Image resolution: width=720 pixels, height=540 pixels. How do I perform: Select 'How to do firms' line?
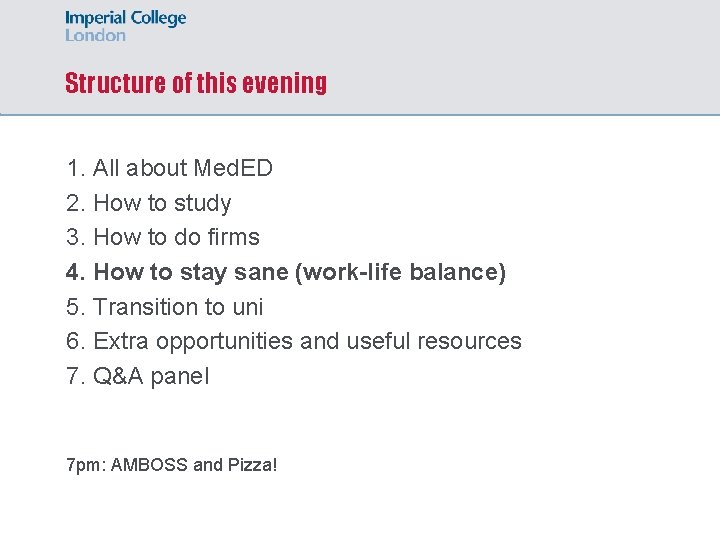(x=163, y=237)
